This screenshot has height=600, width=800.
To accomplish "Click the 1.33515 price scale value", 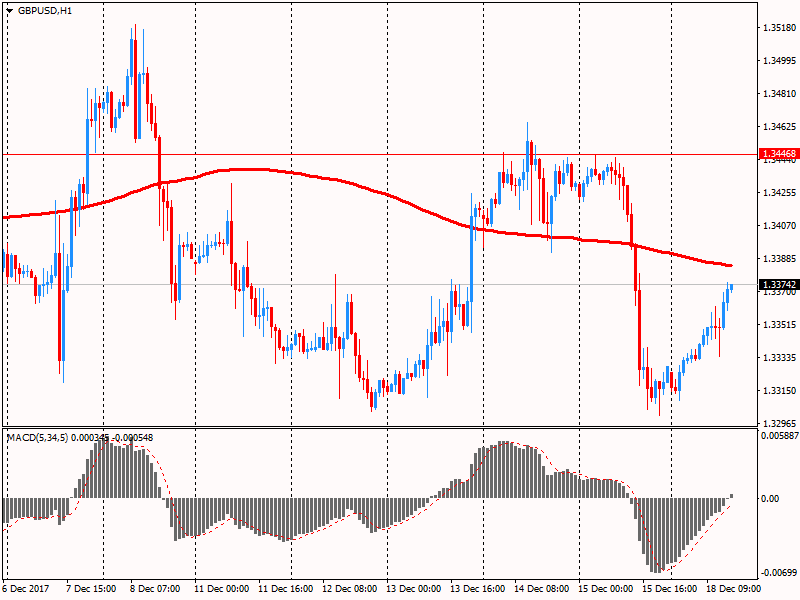I will 780,324.
